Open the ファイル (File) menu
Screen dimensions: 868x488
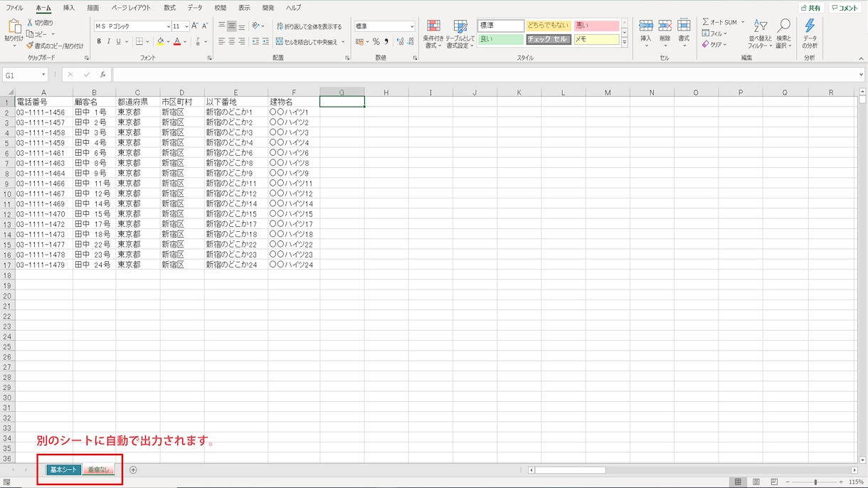click(x=14, y=8)
